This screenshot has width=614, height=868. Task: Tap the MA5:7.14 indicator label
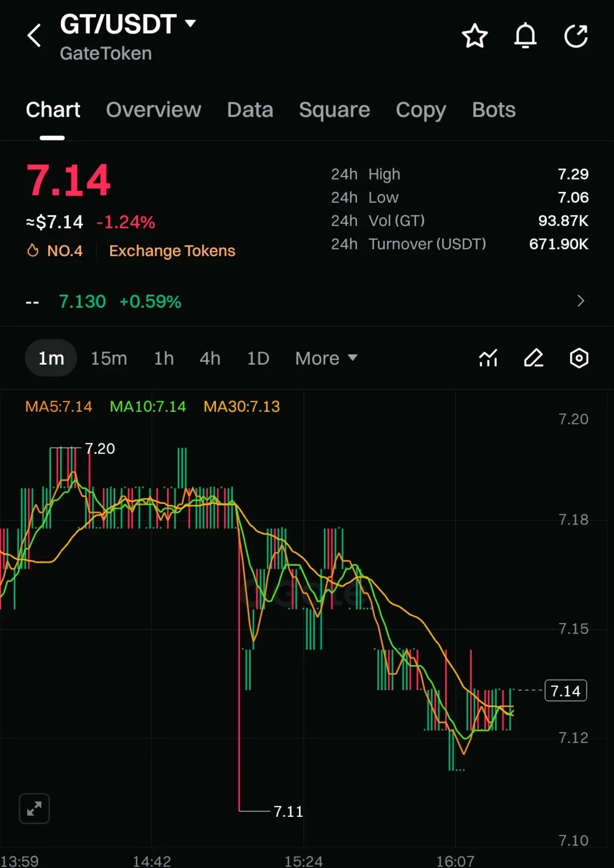(59, 407)
